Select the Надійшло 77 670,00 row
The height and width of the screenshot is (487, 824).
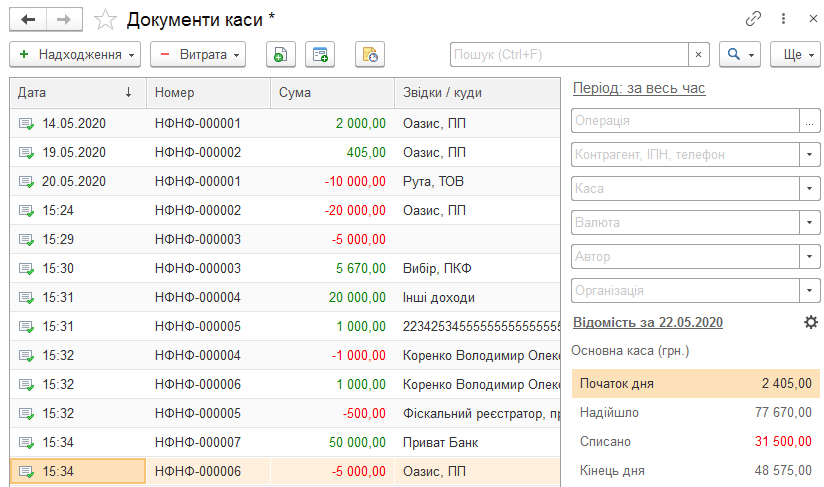(696, 412)
